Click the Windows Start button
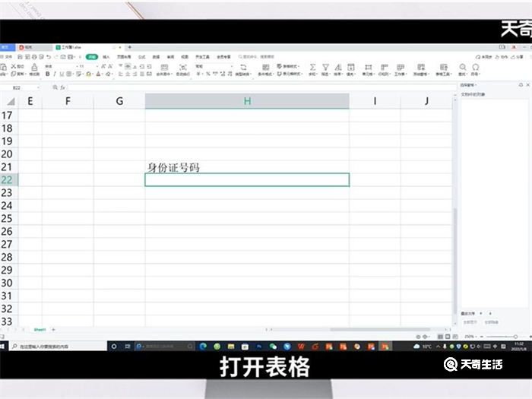Viewport: 532px width, 399px height. (x=3, y=347)
